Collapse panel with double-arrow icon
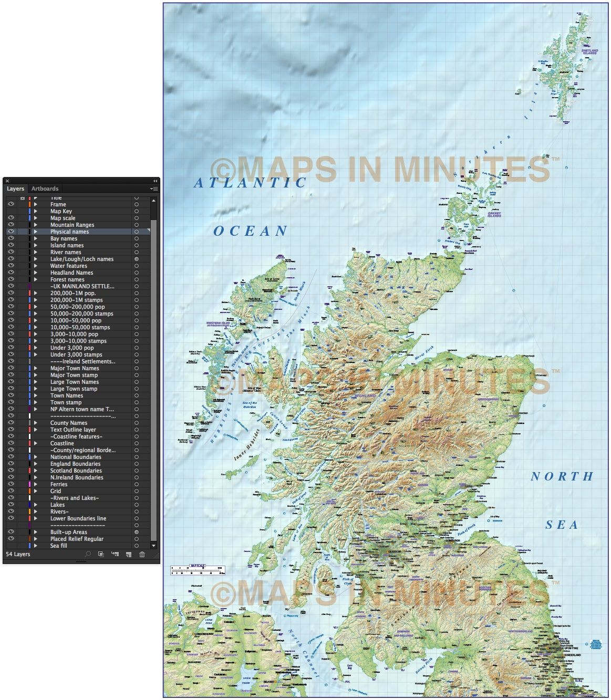The height and width of the screenshot is (700, 611). [155, 181]
